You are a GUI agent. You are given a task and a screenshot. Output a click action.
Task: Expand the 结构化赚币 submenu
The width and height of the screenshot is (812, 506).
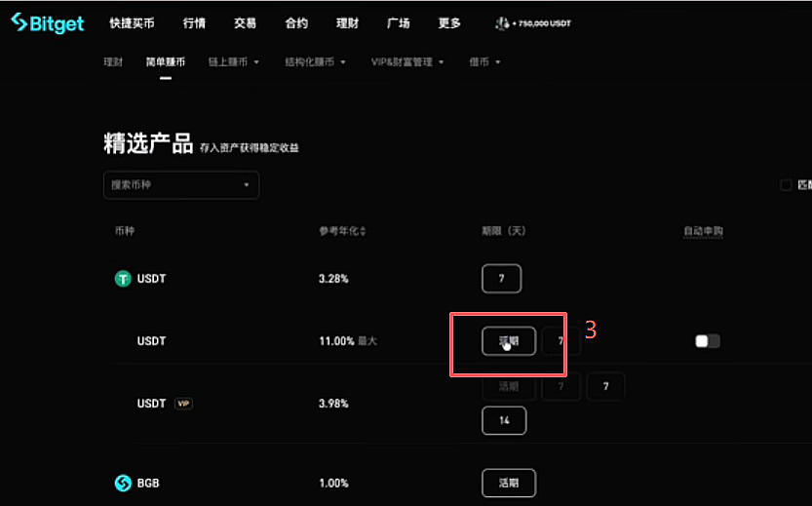[x=315, y=62]
